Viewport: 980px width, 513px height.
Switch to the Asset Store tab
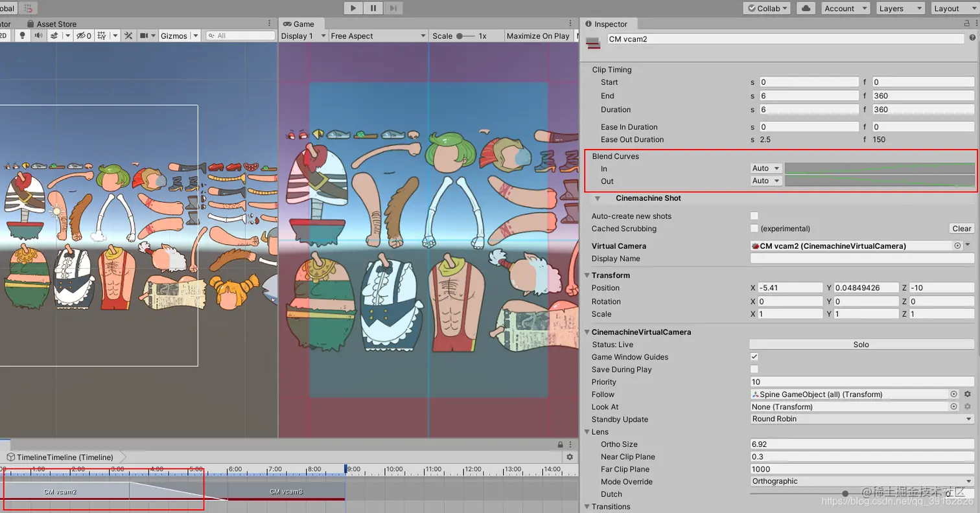tap(51, 24)
